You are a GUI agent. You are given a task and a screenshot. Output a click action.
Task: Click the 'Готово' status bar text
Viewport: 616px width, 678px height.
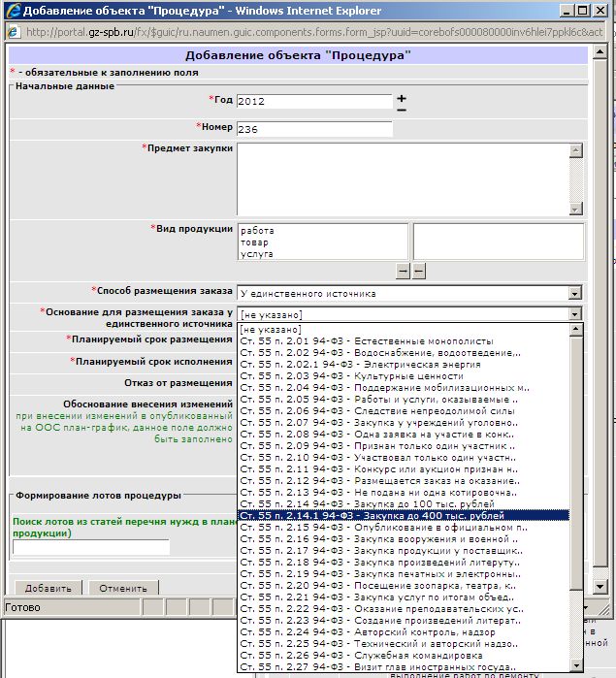[x=22, y=607]
